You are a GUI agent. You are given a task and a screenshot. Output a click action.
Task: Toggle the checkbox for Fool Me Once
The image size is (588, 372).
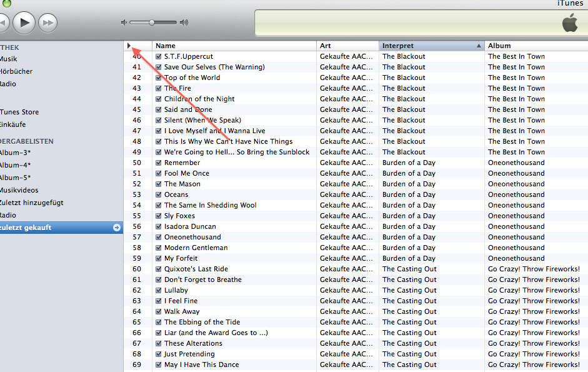pos(158,173)
